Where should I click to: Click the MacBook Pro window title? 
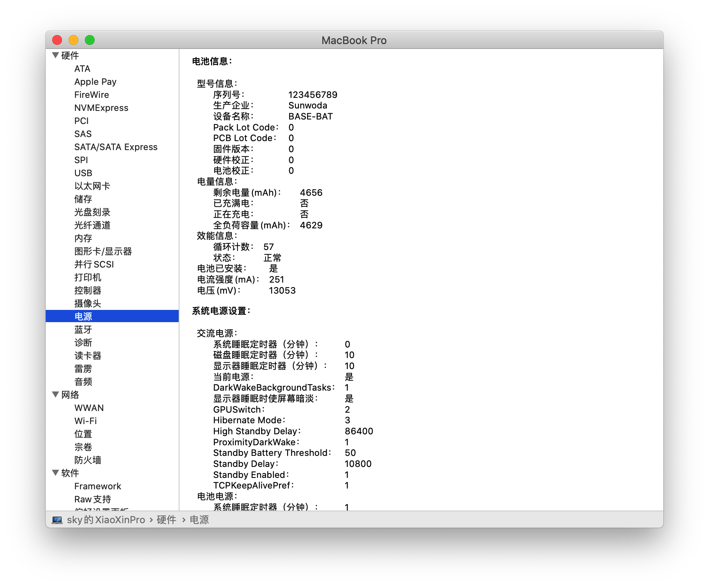tap(354, 40)
